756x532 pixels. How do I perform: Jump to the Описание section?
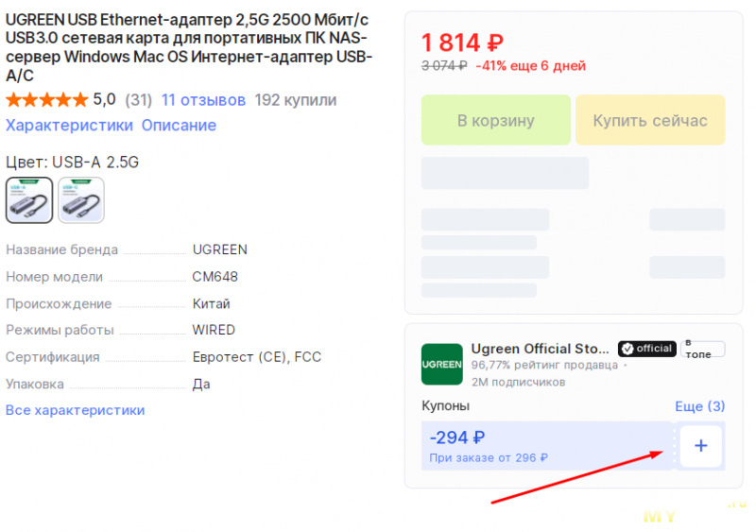coord(179,126)
